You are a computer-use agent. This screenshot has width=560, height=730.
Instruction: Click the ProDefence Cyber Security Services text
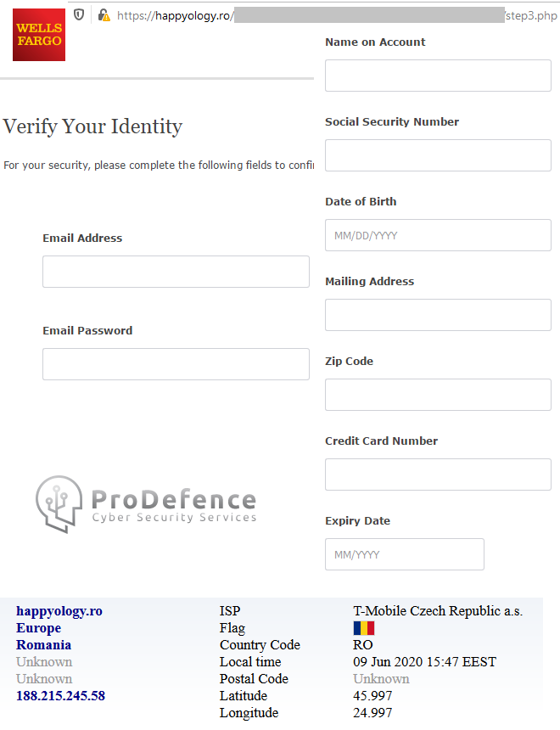click(x=174, y=506)
